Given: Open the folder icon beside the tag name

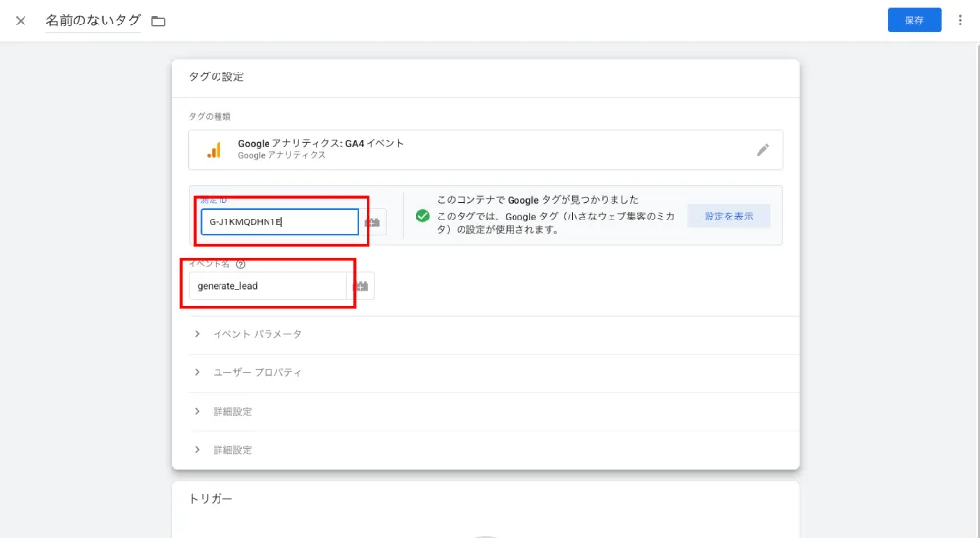Looking at the screenshot, I should tap(158, 22).
